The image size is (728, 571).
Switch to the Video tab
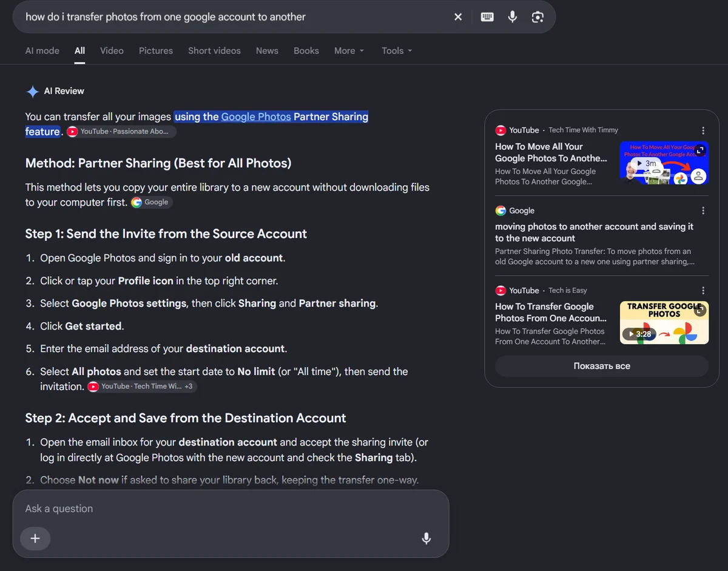[112, 51]
